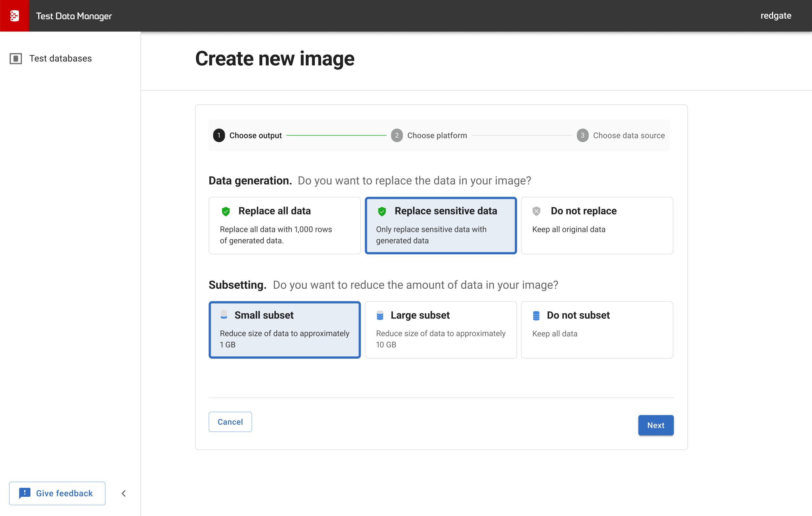This screenshot has width=812, height=516.
Task: Click the database icon on Do not subset
Action: tap(536, 315)
